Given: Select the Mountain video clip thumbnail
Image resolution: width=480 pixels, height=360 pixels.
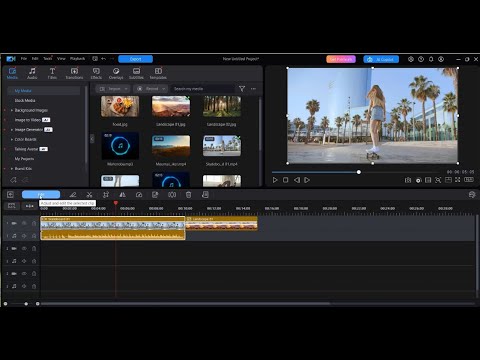Looking at the screenshot, I should coord(171,146).
